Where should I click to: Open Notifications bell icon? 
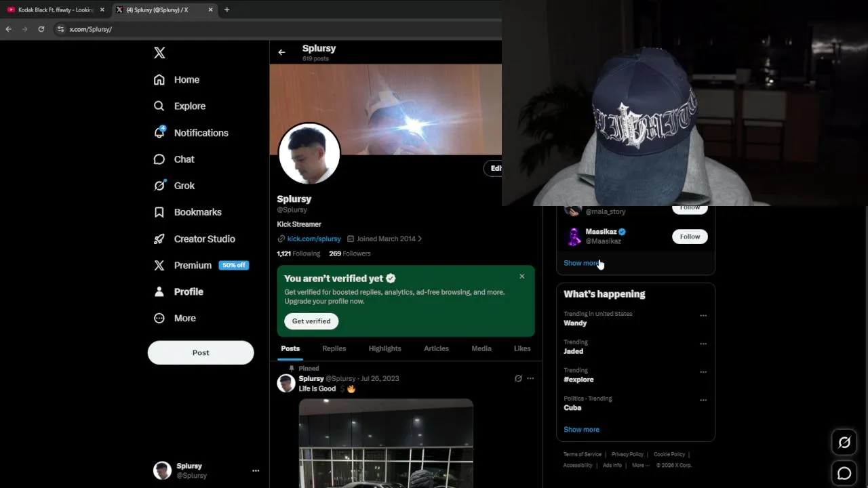[x=159, y=132]
